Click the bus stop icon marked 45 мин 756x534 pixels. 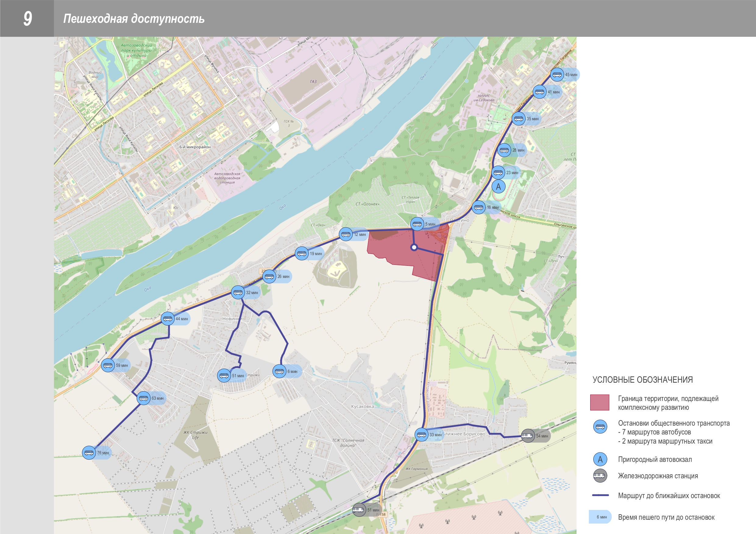(x=557, y=75)
